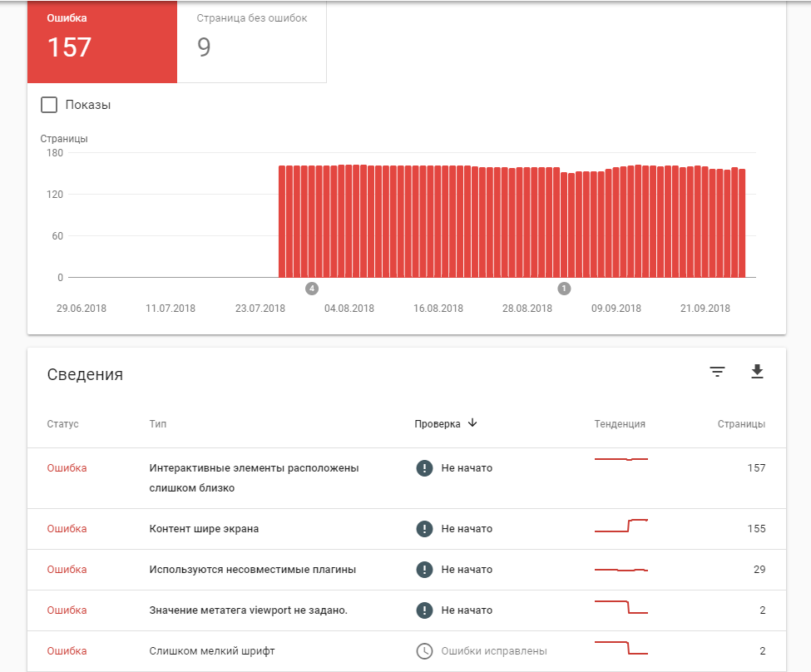Screen dimensions: 811x672
Task: Click the filter icon in Сведения panel
Action: pos(717,372)
